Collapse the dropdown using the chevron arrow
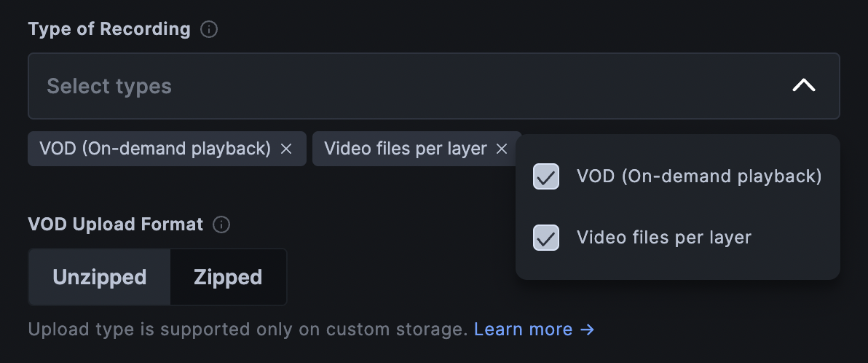Viewport: 868px width, 363px height. click(803, 86)
